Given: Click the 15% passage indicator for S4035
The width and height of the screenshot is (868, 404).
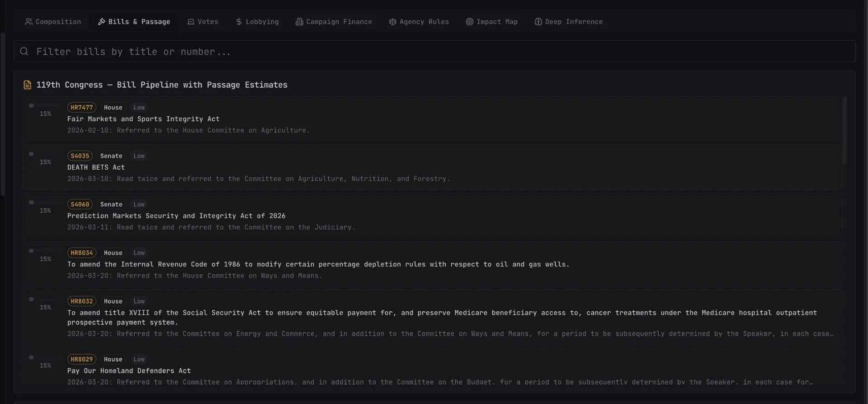Looking at the screenshot, I should coord(45,162).
